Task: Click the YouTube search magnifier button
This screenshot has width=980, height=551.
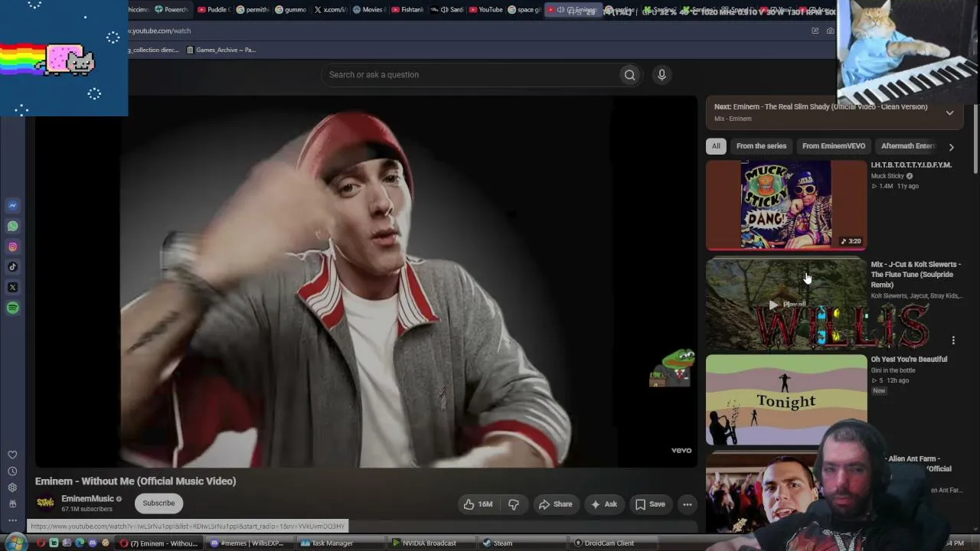Action: tap(629, 74)
